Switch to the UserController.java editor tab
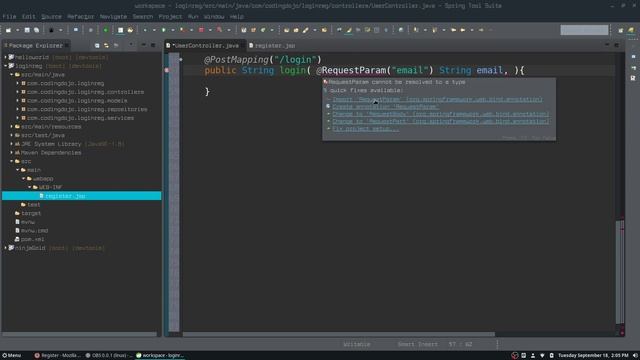Screen dimensions: 640x360 tap(205, 45)
